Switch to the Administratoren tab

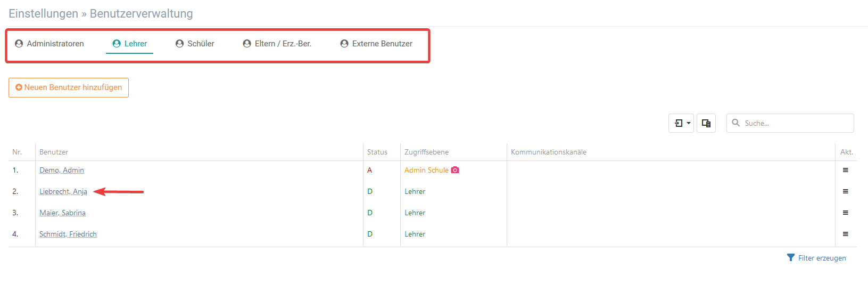pos(49,44)
